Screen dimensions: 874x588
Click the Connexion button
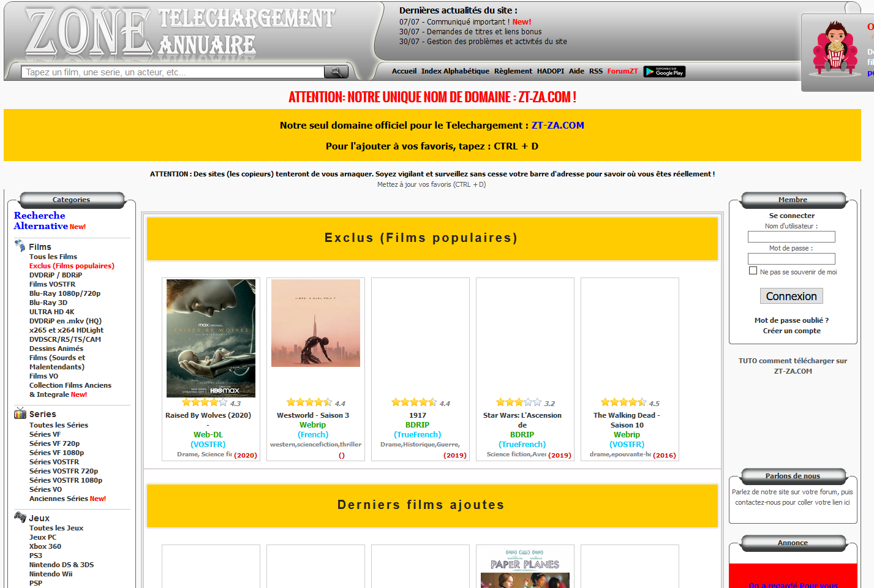pyautogui.click(x=791, y=296)
